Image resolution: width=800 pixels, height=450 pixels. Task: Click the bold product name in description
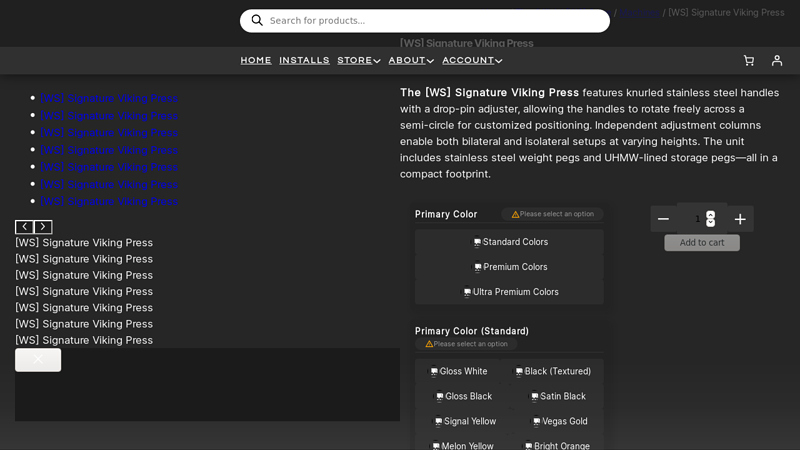[x=489, y=92]
